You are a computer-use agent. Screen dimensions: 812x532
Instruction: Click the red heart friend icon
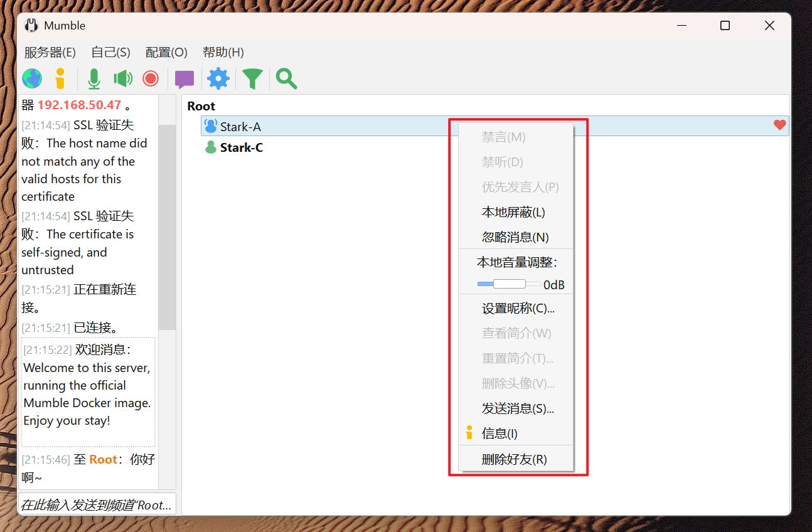[x=779, y=125]
